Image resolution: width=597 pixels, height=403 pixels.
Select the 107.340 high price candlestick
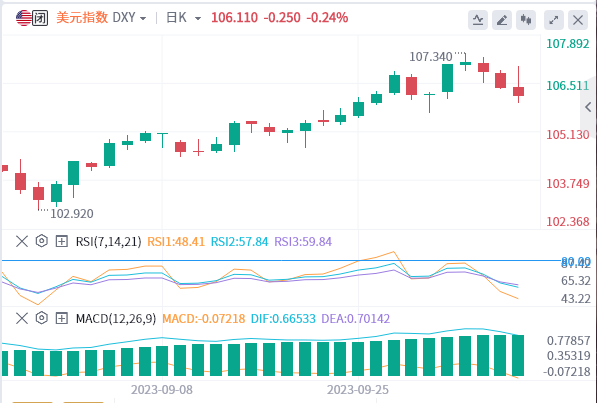pyautogui.click(x=465, y=62)
